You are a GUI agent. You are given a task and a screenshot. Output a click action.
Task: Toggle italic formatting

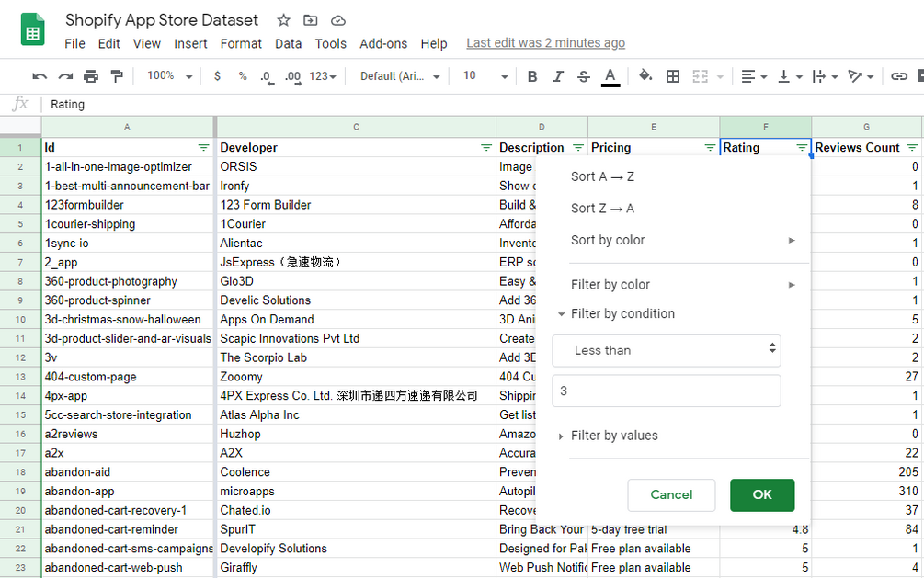tap(557, 76)
